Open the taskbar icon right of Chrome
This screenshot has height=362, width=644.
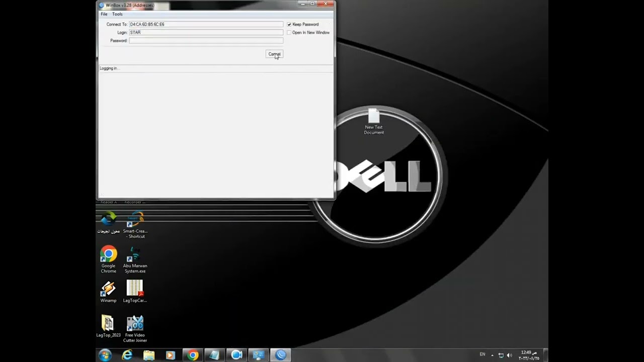point(214,355)
